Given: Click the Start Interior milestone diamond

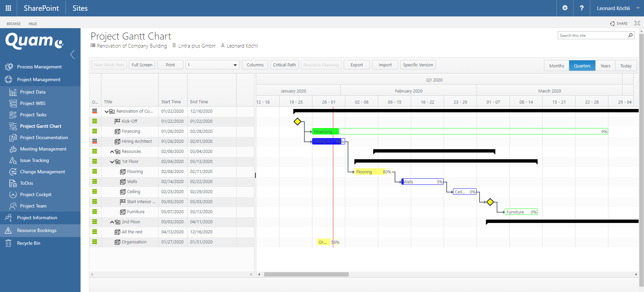Looking at the screenshot, I should coord(490,202).
